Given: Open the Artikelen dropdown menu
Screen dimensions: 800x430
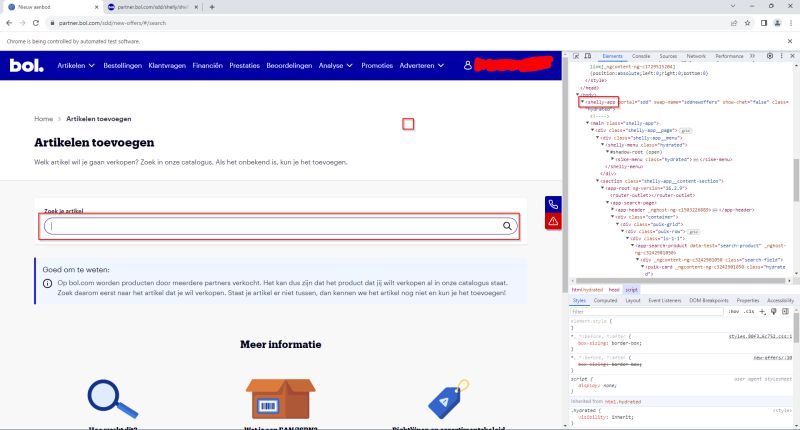Looking at the screenshot, I should click(x=76, y=65).
